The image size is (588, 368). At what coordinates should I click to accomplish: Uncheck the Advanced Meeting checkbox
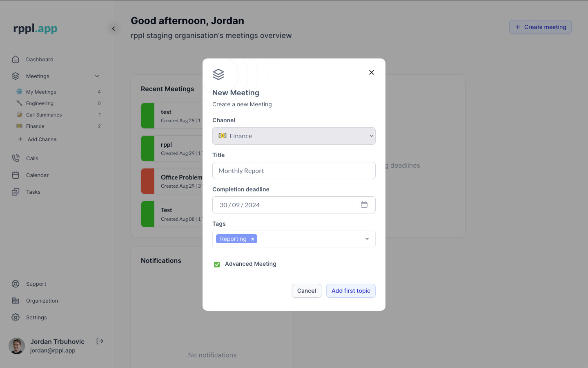coord(217,265)
